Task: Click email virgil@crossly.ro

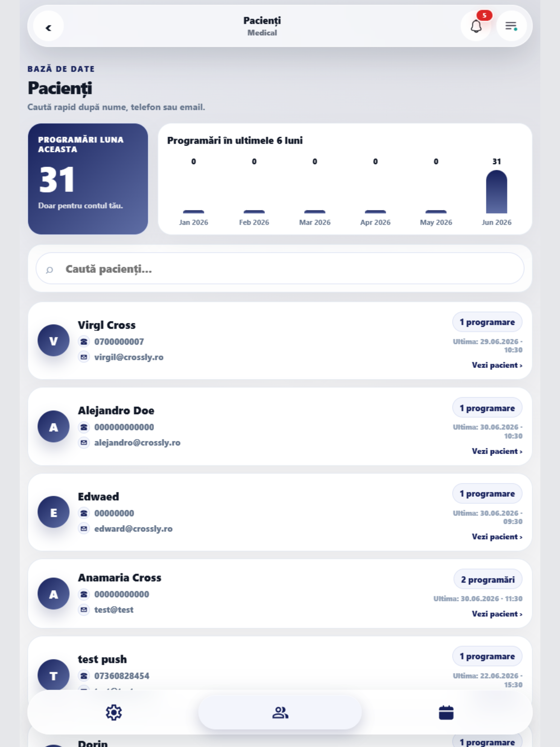Action: pyautogui.click(x=129, y=357)
